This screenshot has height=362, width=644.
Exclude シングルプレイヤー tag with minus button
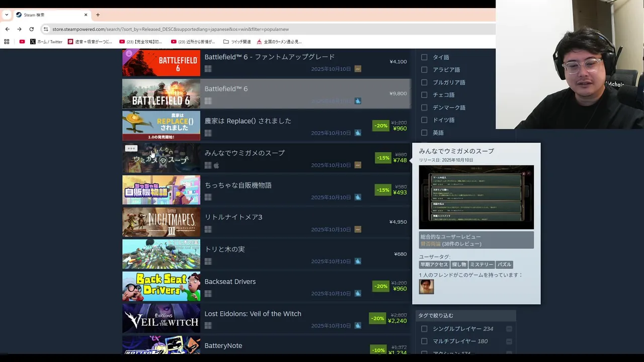pos(509,329)
